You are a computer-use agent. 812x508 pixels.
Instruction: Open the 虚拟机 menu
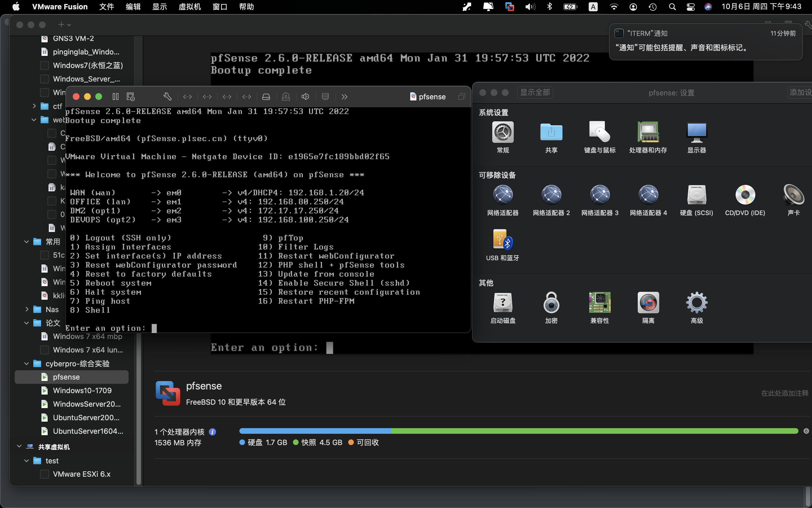189,7
